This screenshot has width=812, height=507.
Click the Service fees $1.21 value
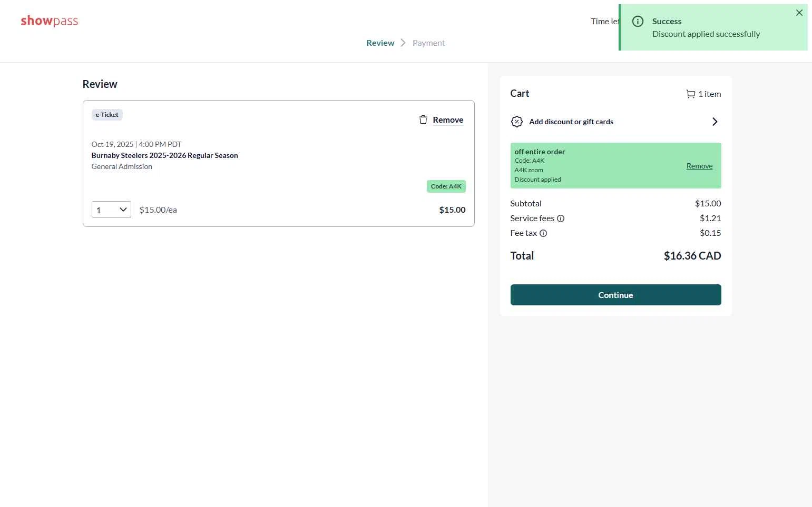[x=710, y=218]
